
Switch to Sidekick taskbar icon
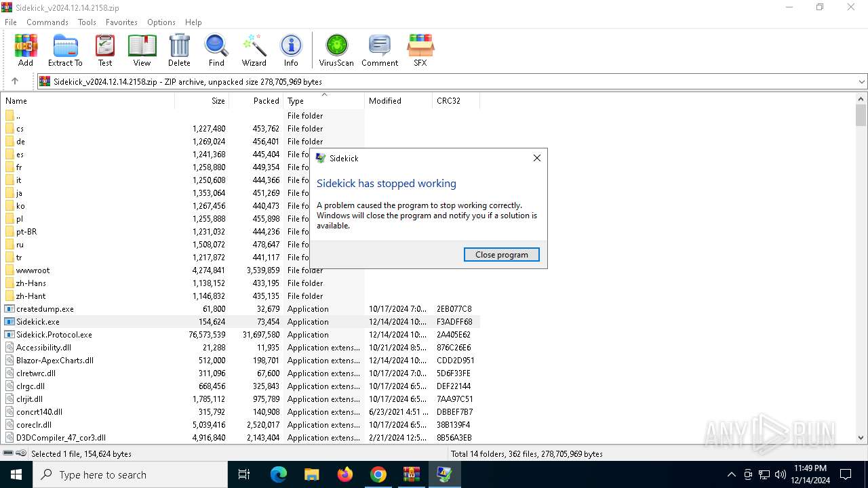point(445,474)
